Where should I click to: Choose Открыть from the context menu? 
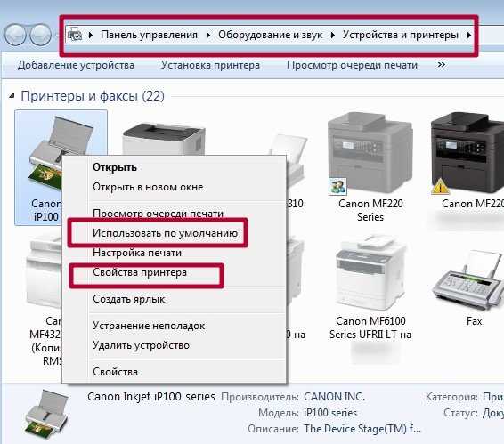point(115,167)
